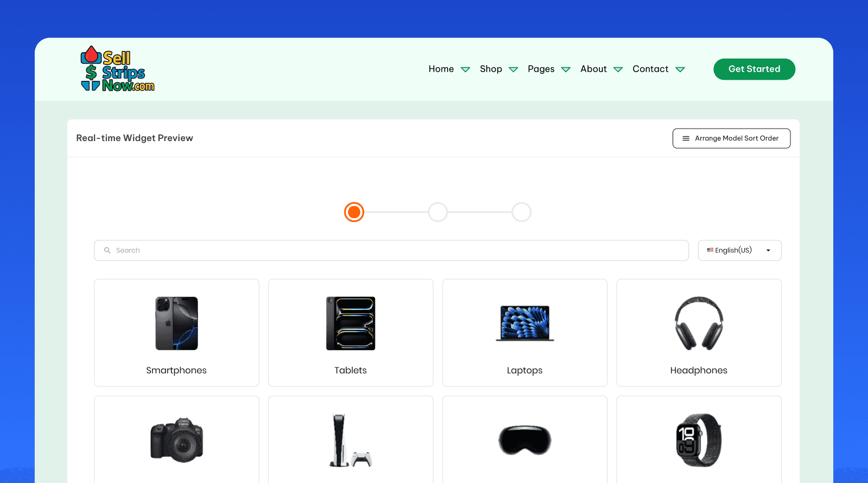Image resolution: width=868 pixels, height=483 pixels.
Task: Click the Headphones label
Action: click(x=699, y=370)
